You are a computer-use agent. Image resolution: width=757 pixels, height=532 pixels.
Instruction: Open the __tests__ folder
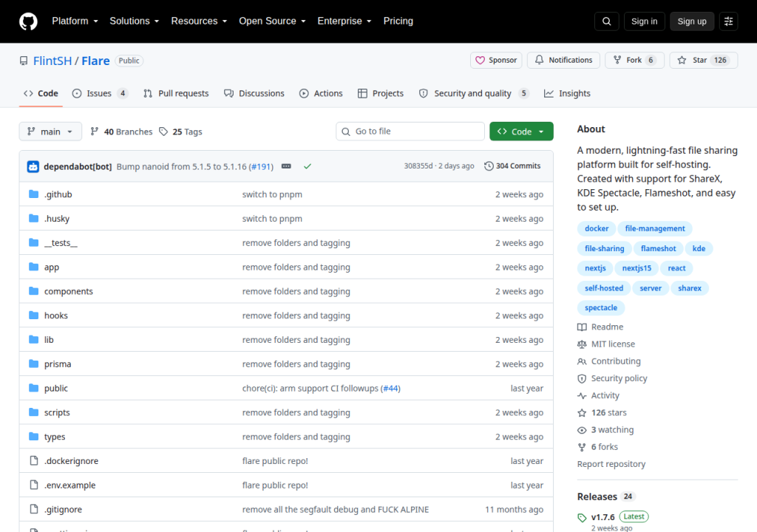click(x=61, y=242)
